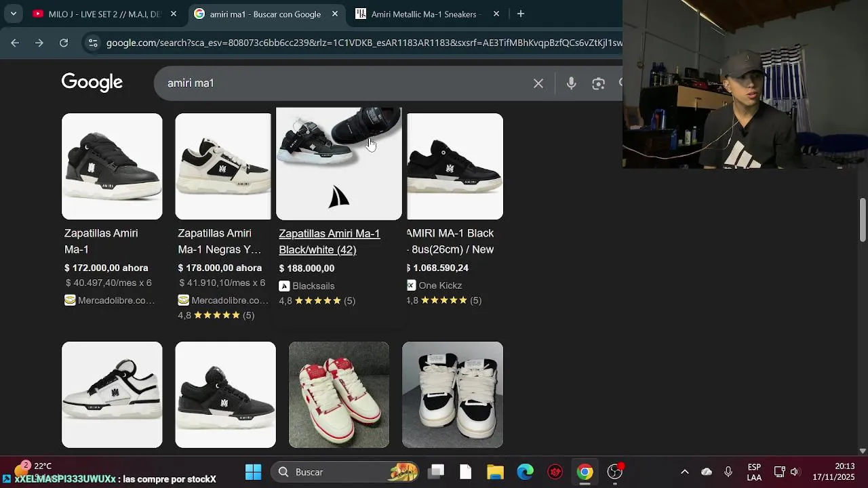Close the amiri ma1 Google tab

335,14
